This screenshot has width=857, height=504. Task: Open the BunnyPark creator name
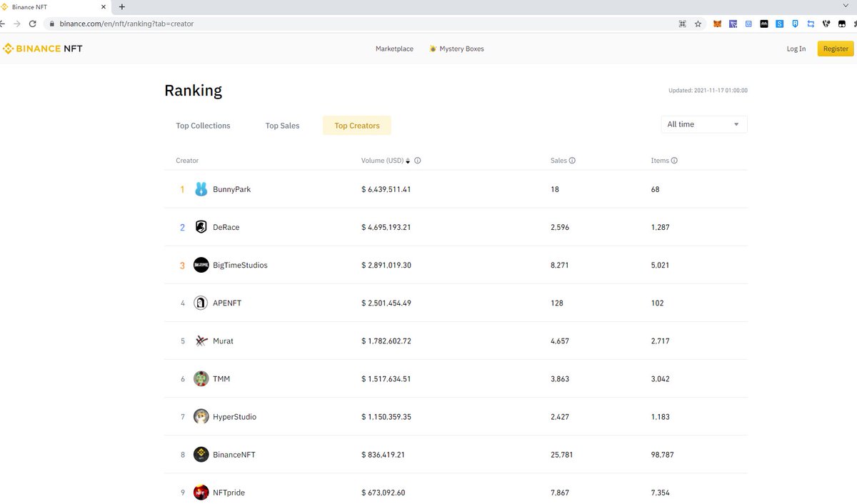(231, 189)
